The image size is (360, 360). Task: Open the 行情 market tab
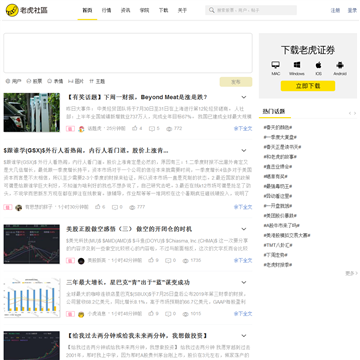pyautogui.click(x=106, y=10)
